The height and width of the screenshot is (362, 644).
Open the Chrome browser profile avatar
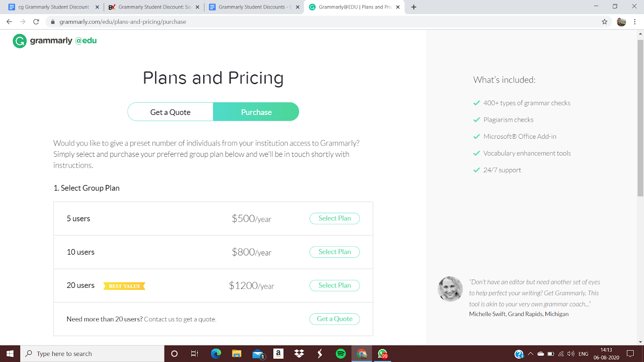coord(621,22)
